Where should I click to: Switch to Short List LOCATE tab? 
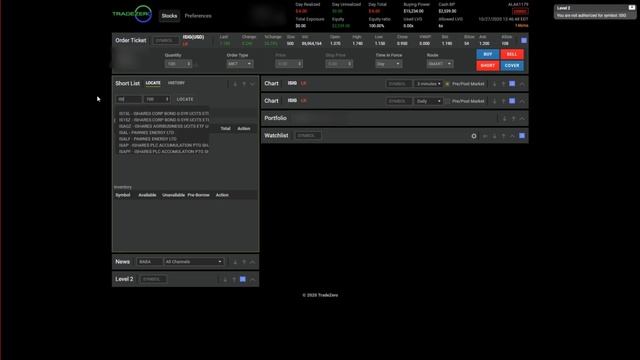pos(153,83)
